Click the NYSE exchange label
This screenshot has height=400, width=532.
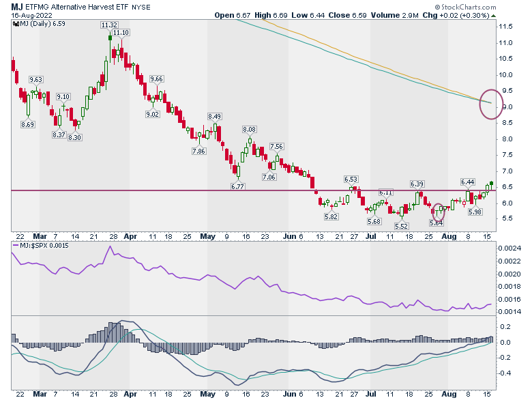click(x=141, y=7)
